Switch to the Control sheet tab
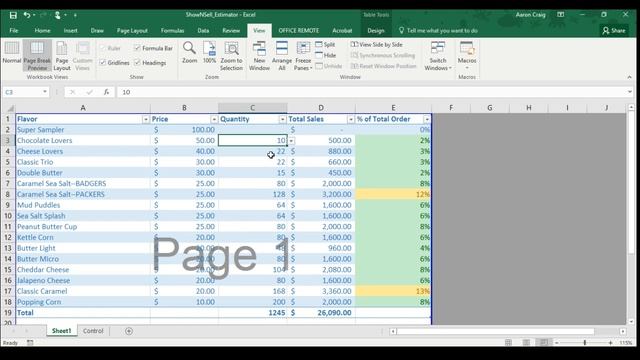 click(93, 331)
